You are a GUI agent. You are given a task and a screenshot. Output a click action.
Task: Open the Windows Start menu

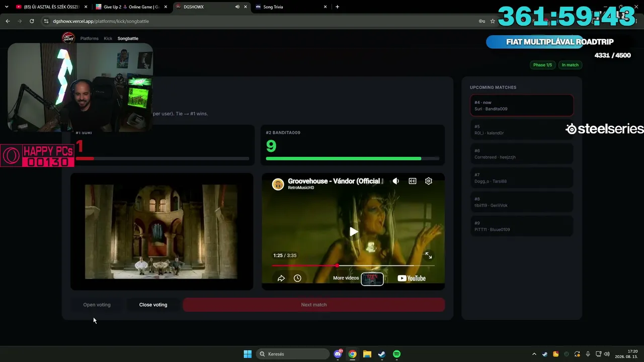[x=248, y=354]
